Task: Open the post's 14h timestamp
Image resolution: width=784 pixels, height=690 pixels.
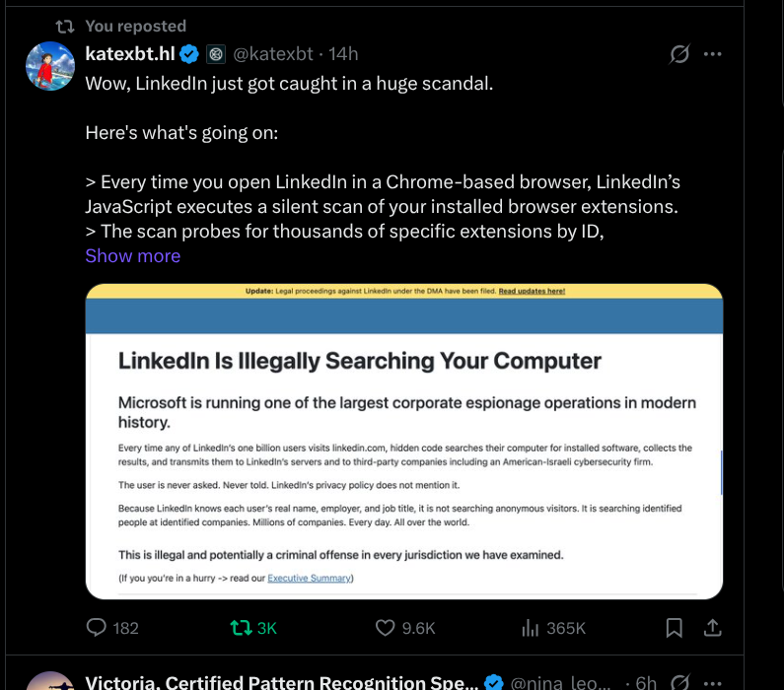Action: click(343, 53)
